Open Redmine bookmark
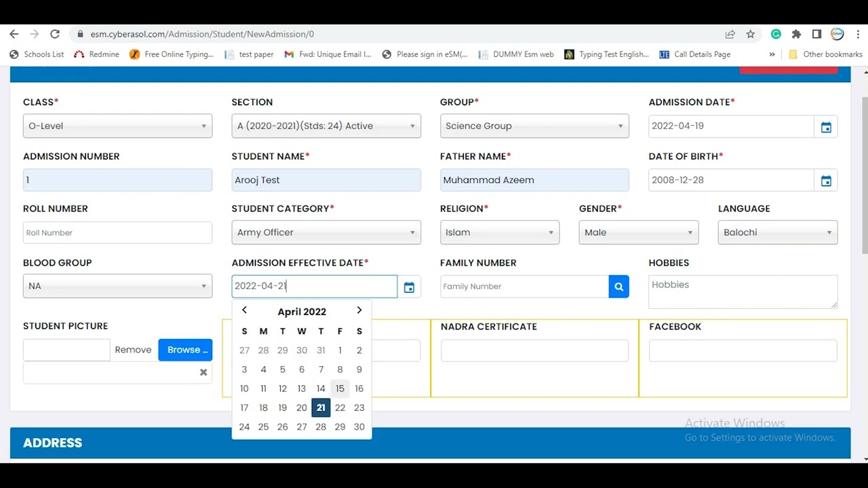 pyautogui.click(x=96, y=54)
